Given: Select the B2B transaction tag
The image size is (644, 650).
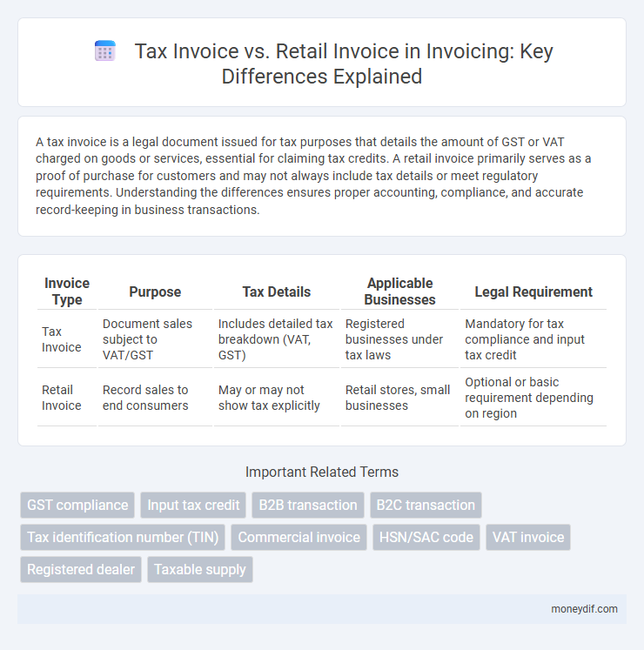Looking at the screenshot, I should click(x=308, y=505).
